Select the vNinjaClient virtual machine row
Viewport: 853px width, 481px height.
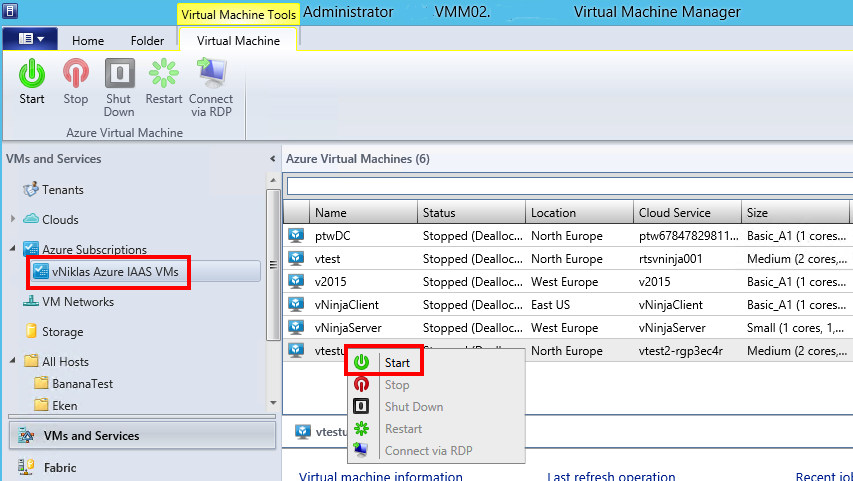point(568,305)
